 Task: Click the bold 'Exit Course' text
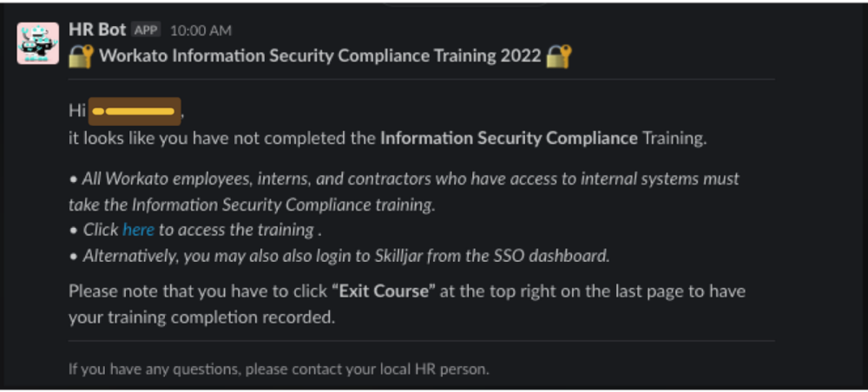[382, 291]
